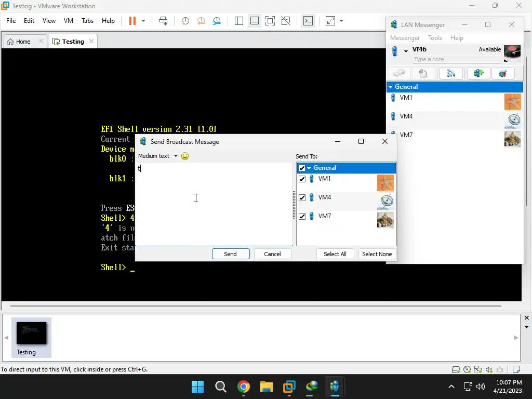Click in the broadcast message text area
This screenshot has width=532, height=399.
pos(214,204)
